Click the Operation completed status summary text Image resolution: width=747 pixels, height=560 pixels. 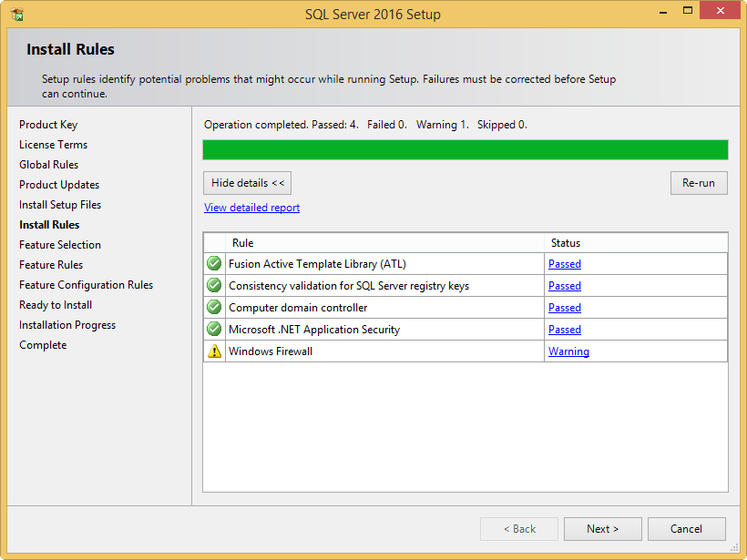coord(365,125)
